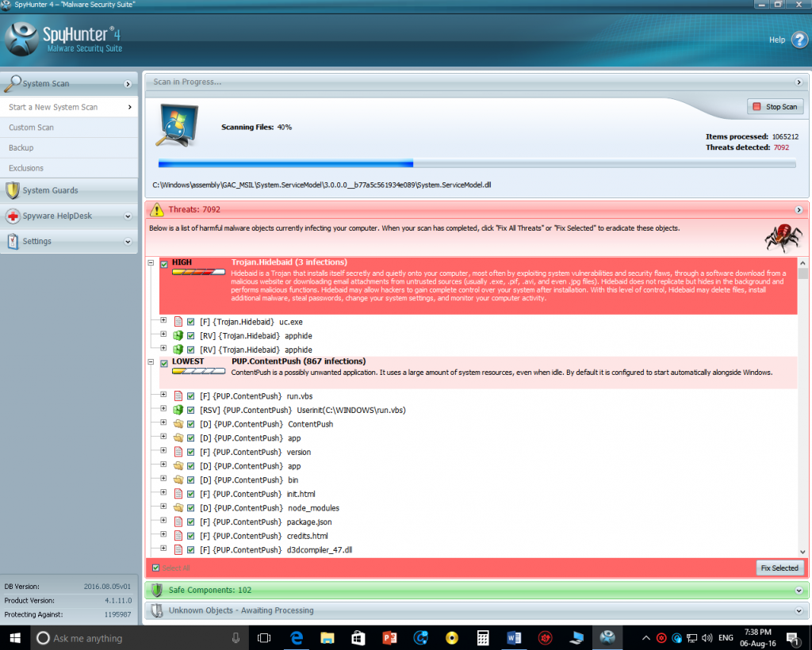This screenshot has height=650, width=812.
Task: Click the scanning computer monitor icon
Action: (177, 126)
